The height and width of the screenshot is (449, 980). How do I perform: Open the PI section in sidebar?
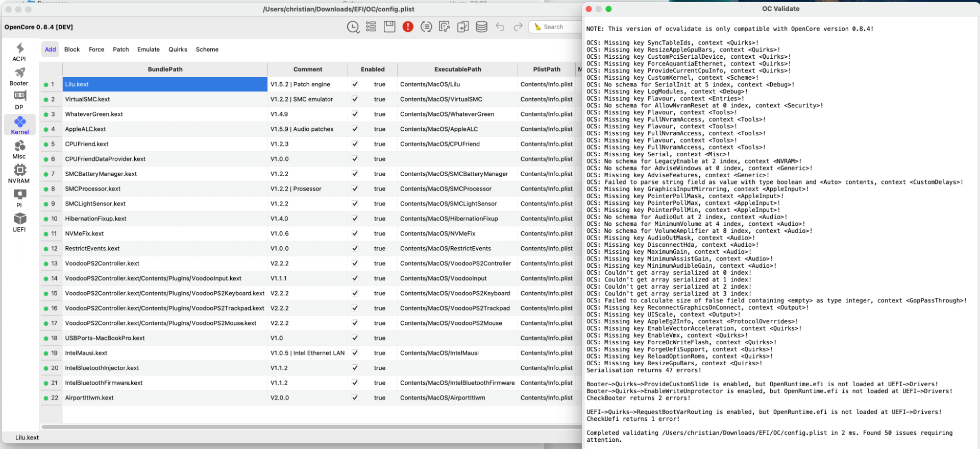19,198
